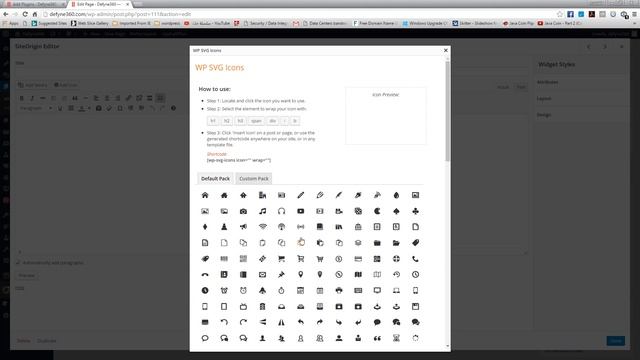Click the generated shortcode text
The image size is (640, 360).
[x=239, y=160]
